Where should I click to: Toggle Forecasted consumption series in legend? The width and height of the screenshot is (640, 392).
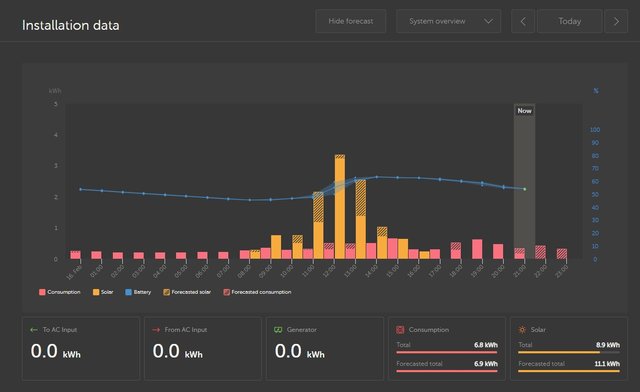pyautogui.click(x=257, y=292)
